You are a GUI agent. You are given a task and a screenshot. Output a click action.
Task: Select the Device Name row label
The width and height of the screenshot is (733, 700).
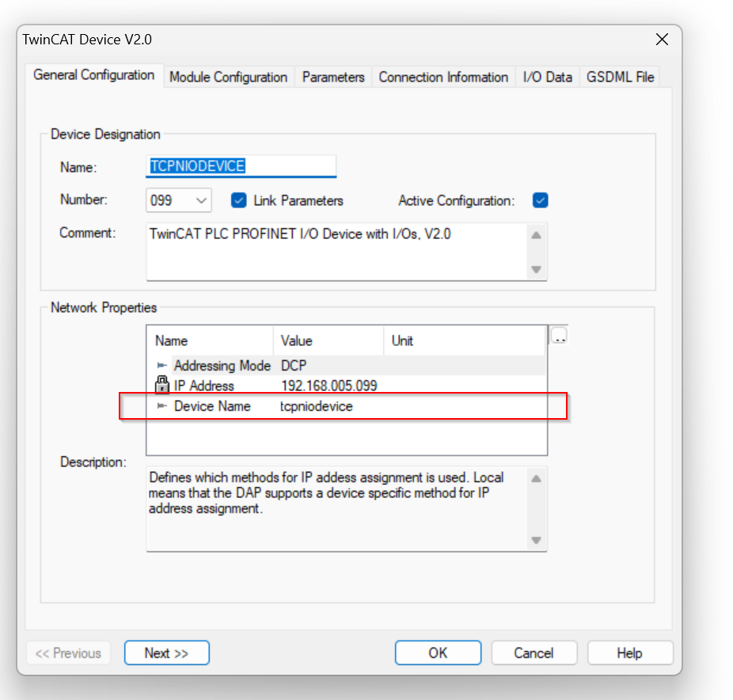[x=212, y=406]
